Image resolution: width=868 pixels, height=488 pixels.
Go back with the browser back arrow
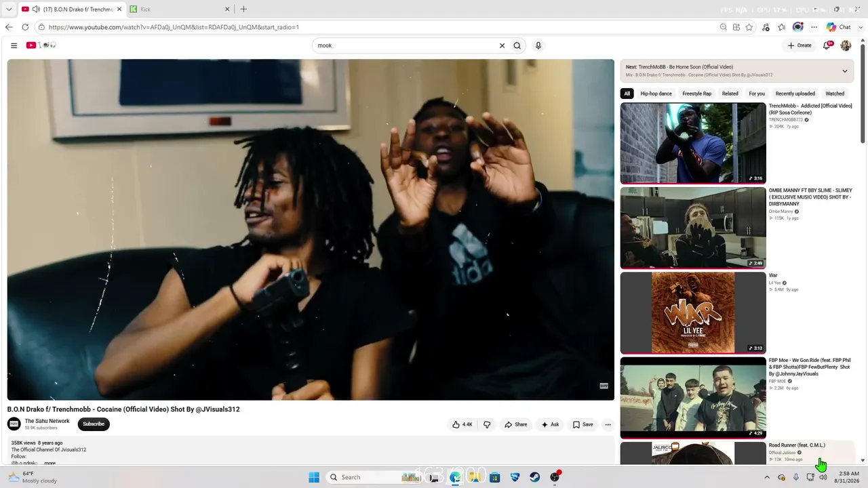pos(9,27)
